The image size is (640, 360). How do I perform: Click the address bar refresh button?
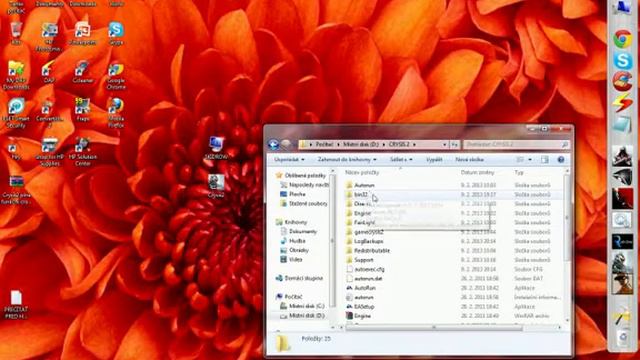[x=454, y=144]
